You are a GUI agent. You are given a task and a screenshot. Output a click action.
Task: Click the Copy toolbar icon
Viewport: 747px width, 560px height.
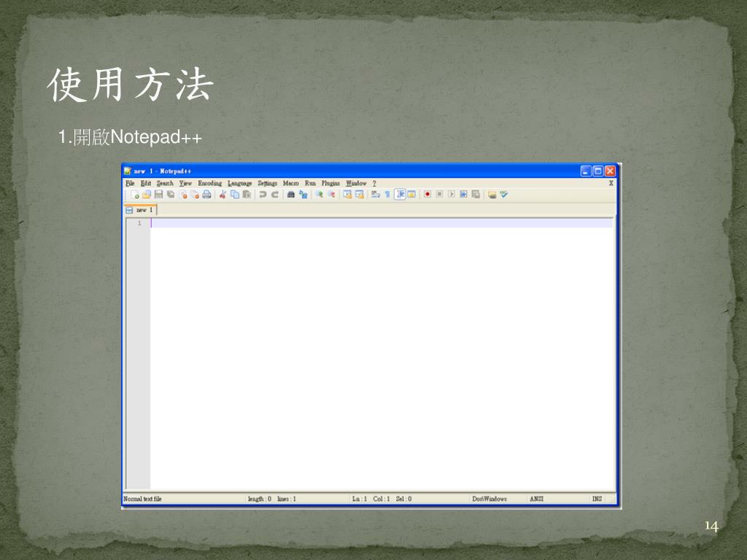pyautogui.click(x=235, y=194)
